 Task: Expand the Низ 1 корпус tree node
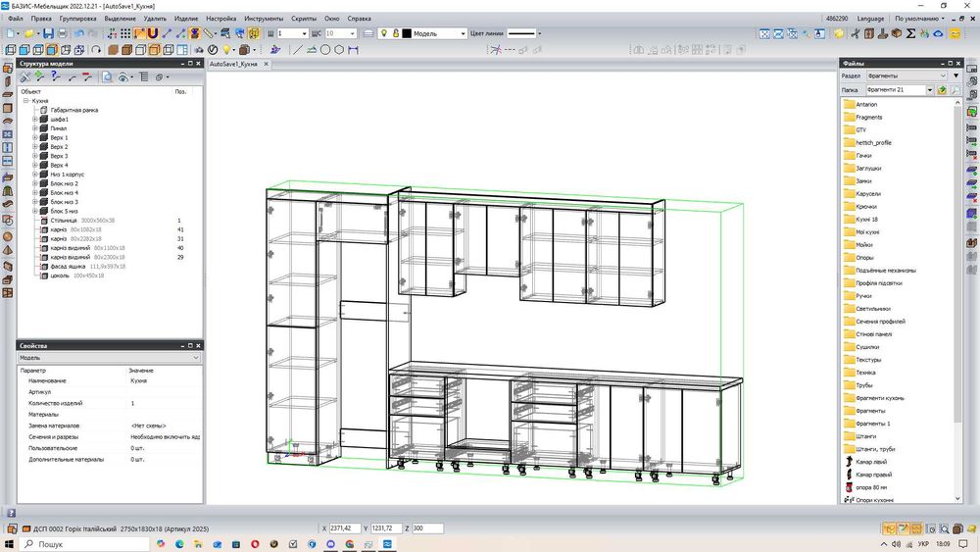click(35, 175)
